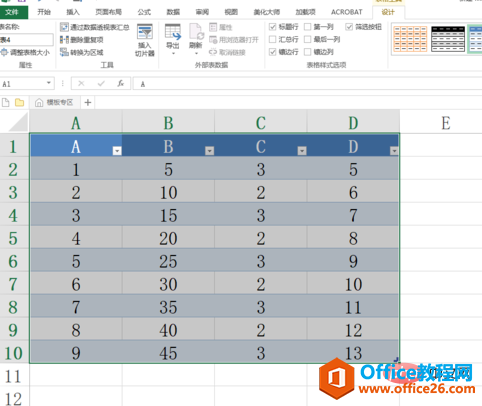Click the Open in Browser icon (用浏览器打开)
This screenshot has width=482, height=406.
(x=213, y=40)
